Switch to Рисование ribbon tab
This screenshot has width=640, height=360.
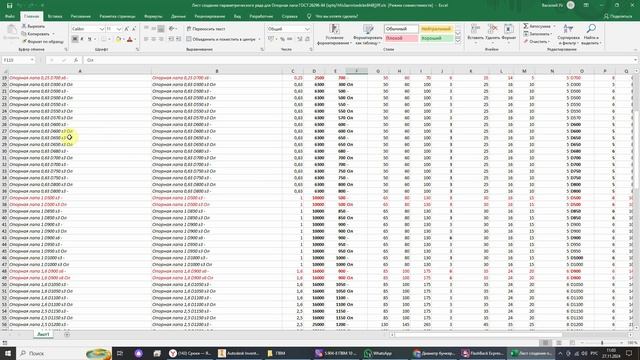click(80, 16)
